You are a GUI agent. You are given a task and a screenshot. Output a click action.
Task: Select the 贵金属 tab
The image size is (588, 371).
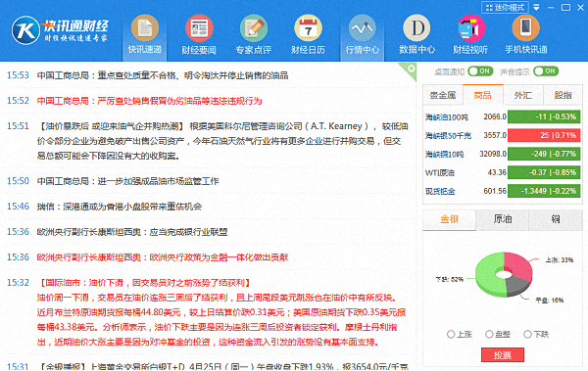click(443, 95)
